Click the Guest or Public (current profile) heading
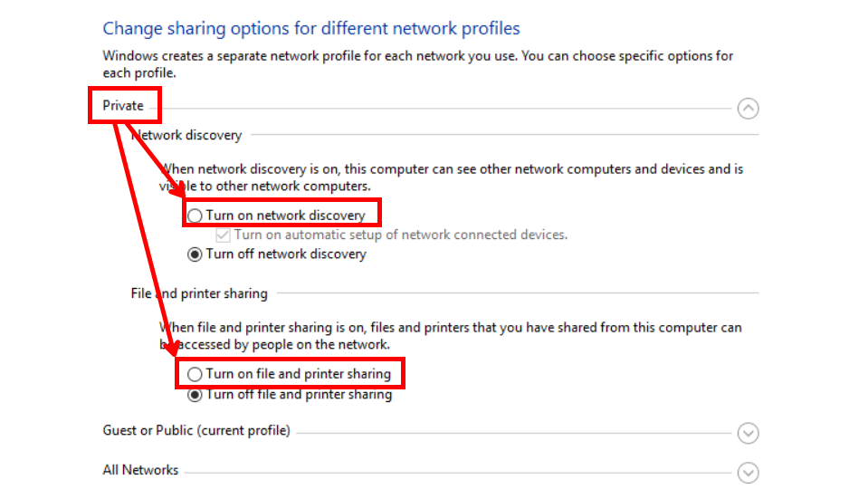 point(196,430)
